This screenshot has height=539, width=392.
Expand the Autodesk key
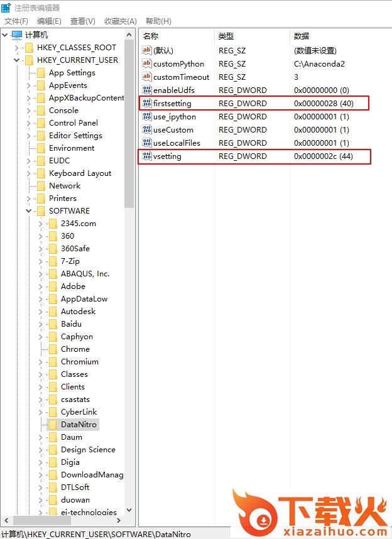pyautogui.click(x=41, y=312)
